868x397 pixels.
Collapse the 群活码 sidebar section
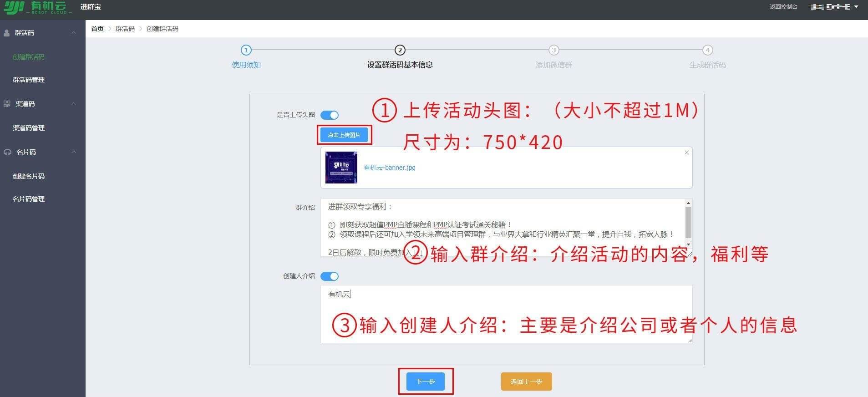point(74,33)
